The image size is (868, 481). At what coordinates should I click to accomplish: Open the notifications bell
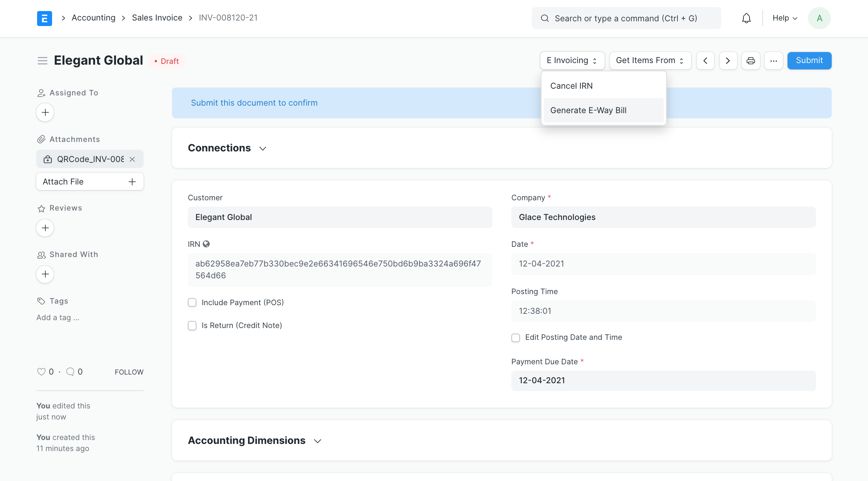pyautogui.click(x=746, y=18)
